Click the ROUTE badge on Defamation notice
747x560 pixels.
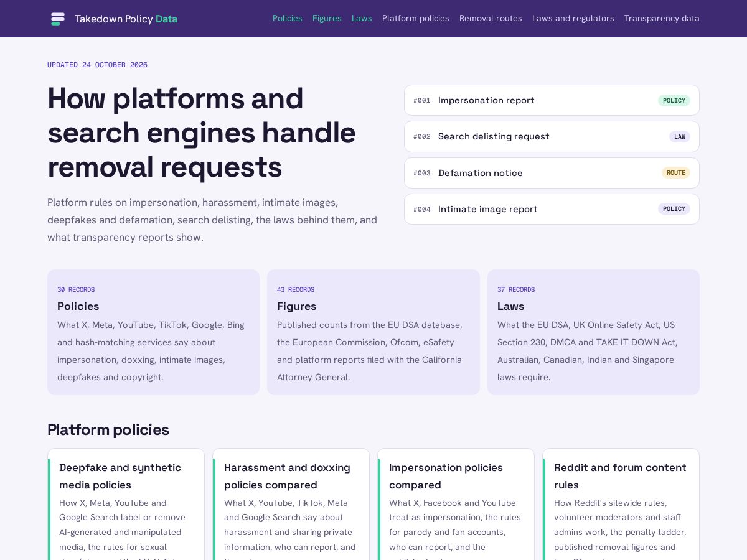click(676, 173)
